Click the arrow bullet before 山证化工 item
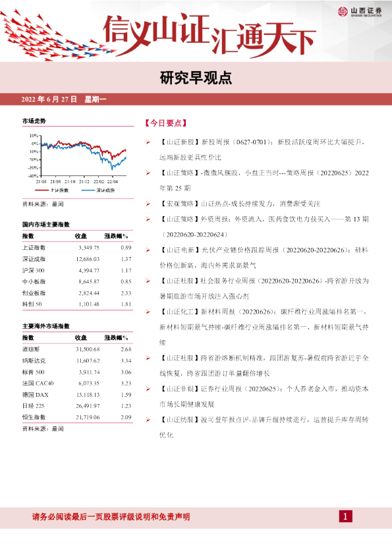The width and height of the screenshot is (392, 555). [x=148, y=312]
